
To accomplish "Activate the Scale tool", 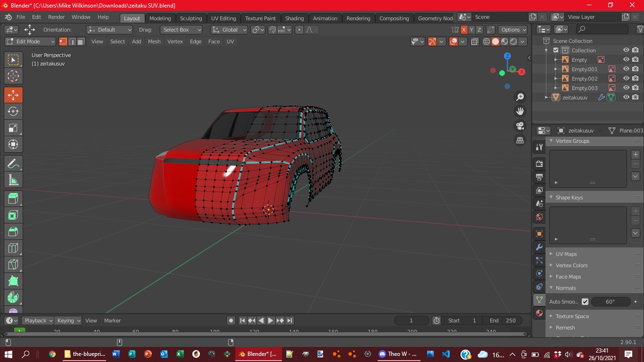I will point(13,128).
